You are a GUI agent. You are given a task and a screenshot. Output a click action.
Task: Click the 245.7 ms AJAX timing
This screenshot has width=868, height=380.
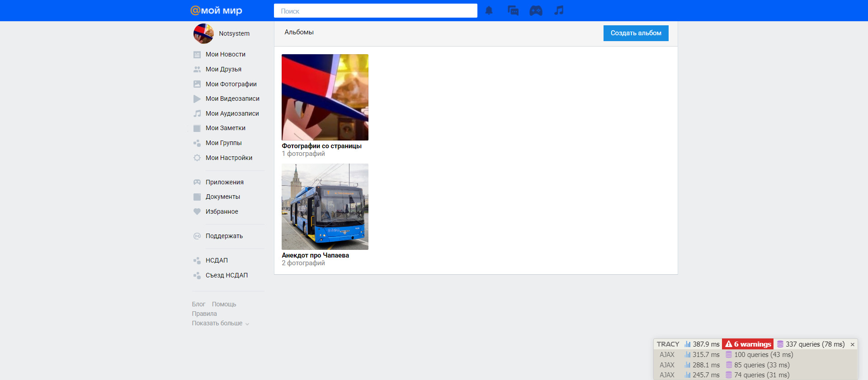702,375
